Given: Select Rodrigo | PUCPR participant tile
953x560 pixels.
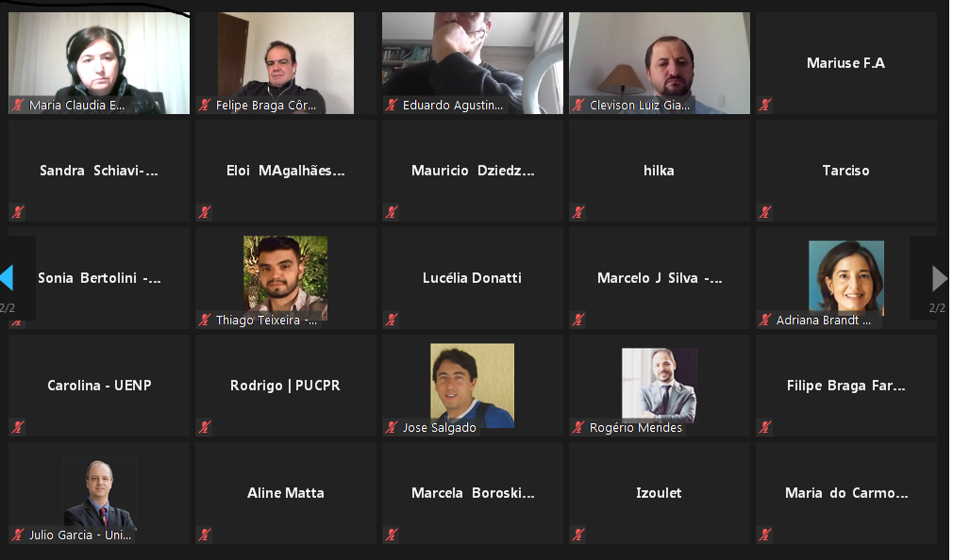Looking at the screenshot, I should click(x=286, y=386).
